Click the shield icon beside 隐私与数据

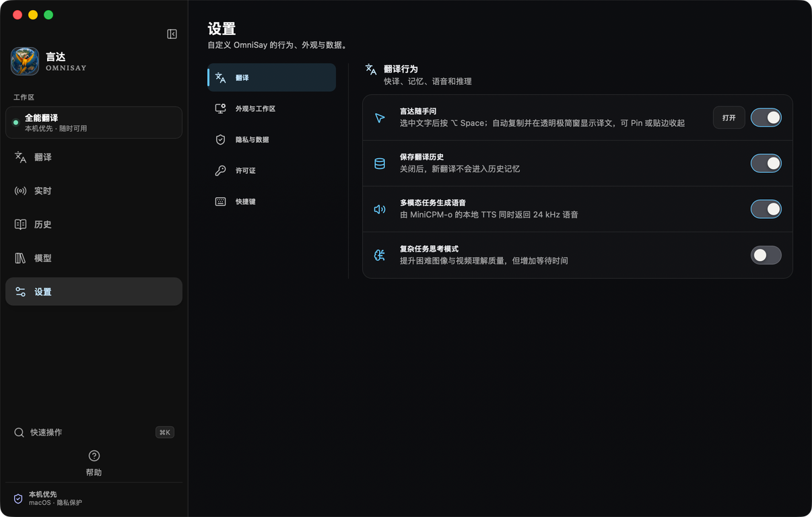pyautogui.click(x=221, y=139)
